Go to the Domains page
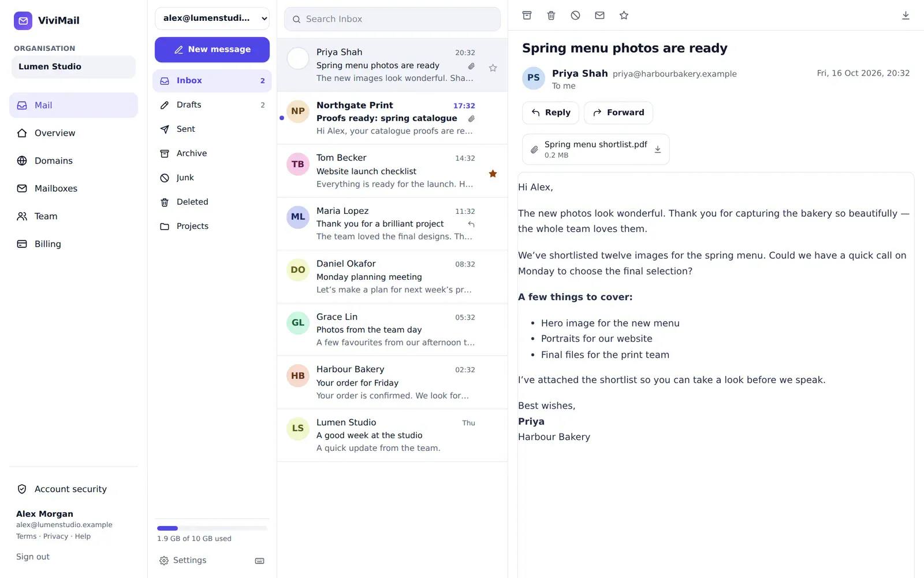Screen dimensions: 924x578 coord(73,161)
